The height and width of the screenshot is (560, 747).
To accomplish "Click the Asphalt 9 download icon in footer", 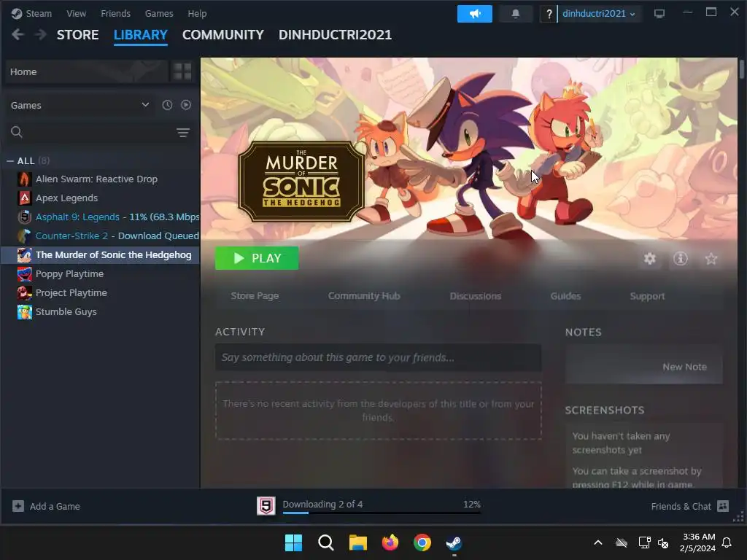I will click(266, 506).
